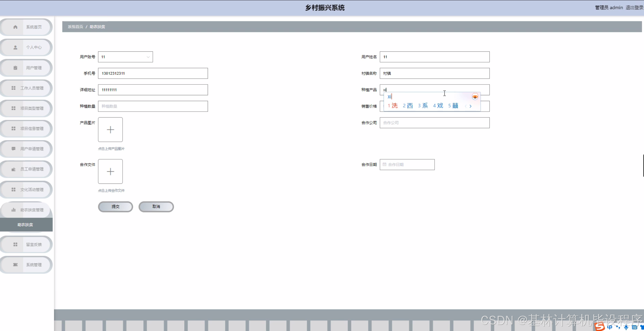The width and height of the screenshot is (644, 331).
Task: Click the home icon beside 系统首页
Action: pyautogui.click(x=15, y=27)
